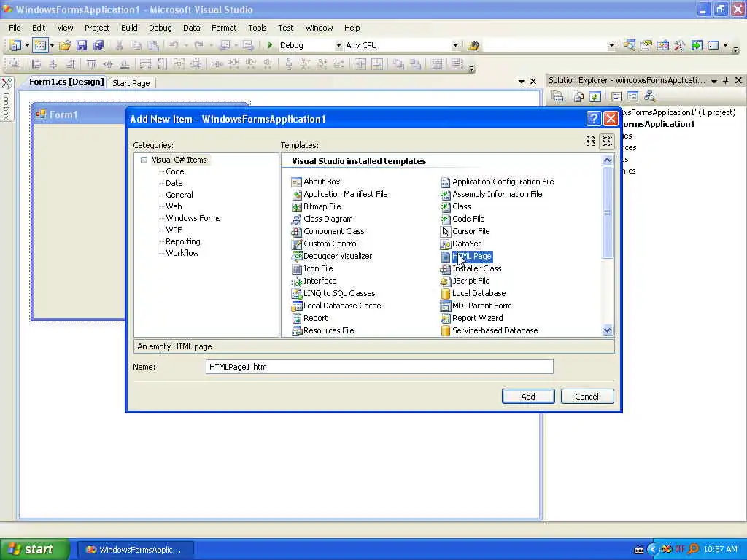Open the New Project button dropdown arrow

(27, 46)
